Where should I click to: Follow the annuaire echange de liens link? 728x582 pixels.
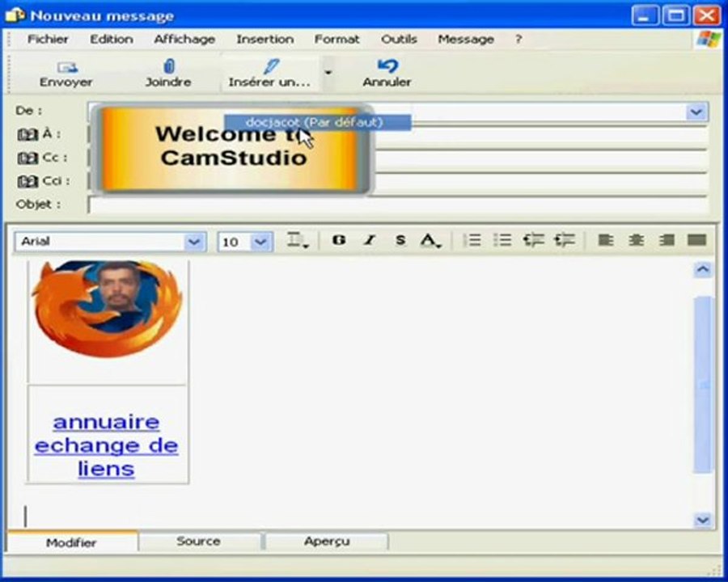pos(106,445)
